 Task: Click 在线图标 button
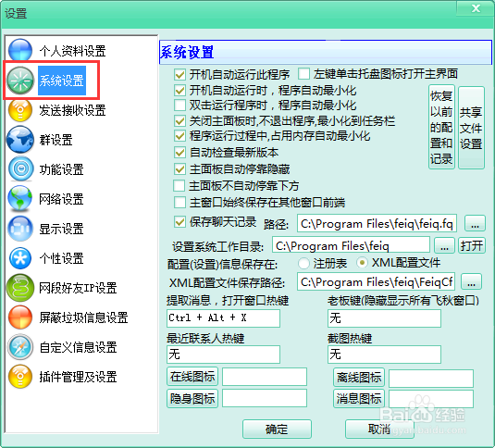click(192, 377)
